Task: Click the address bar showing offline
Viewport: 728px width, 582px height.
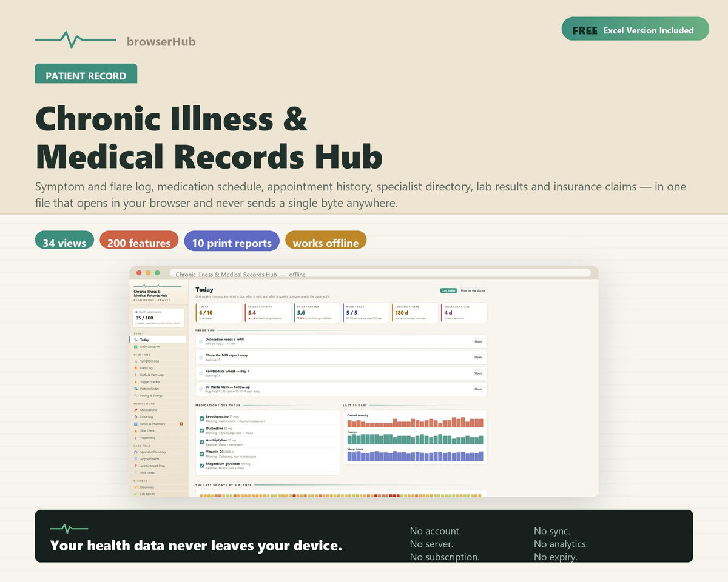Action: coord(380,274)
